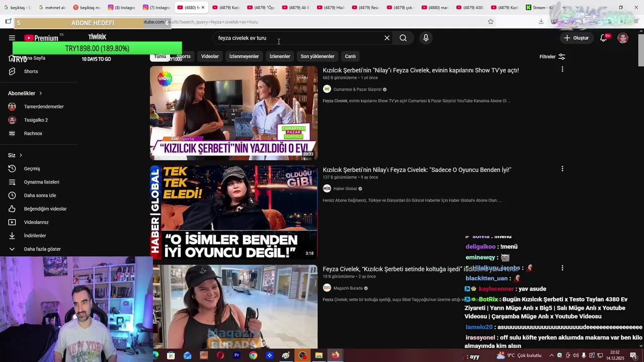
Task: Select the Videolar filter chip
Action: 210,56
